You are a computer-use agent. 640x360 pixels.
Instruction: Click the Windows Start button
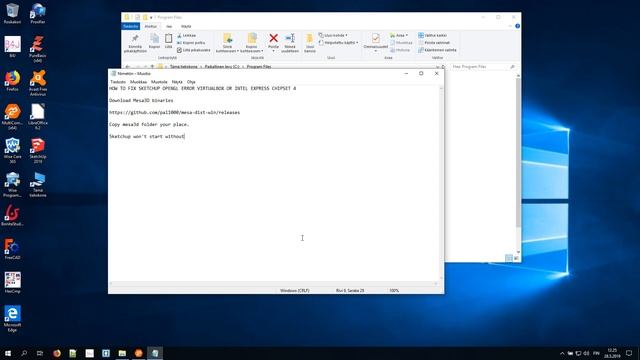coord(8,353)
